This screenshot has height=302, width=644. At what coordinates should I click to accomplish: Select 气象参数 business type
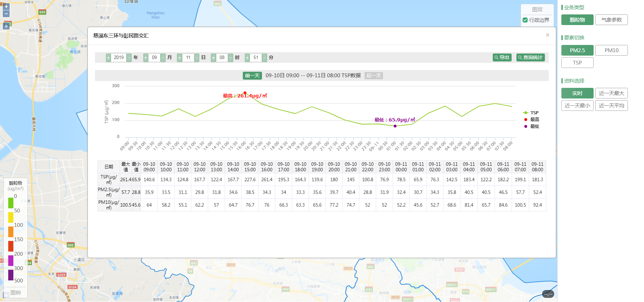(611, 20)
